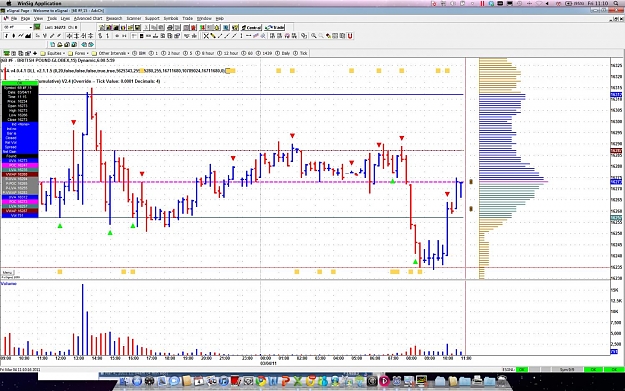The image size is (625, 391).
Task: Click the save page disk icon
Action: pos(67,45)
